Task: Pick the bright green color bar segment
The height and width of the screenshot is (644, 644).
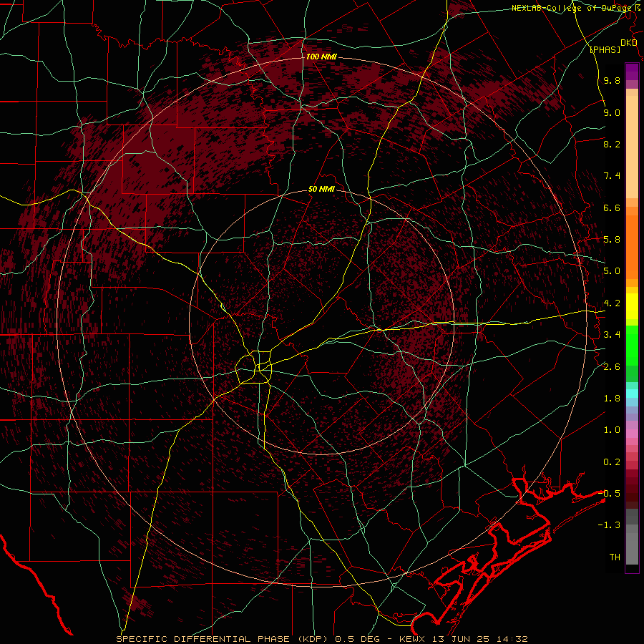Action: 632,345
